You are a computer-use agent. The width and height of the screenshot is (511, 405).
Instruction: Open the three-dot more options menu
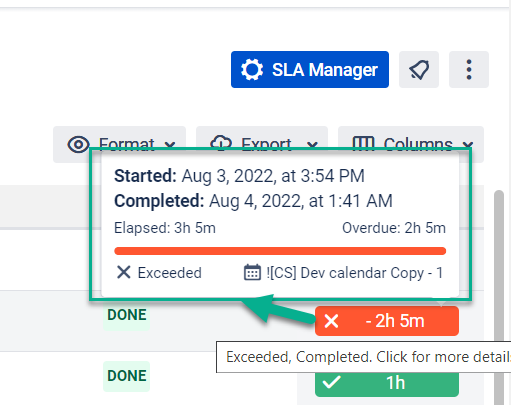coord(469,69)
